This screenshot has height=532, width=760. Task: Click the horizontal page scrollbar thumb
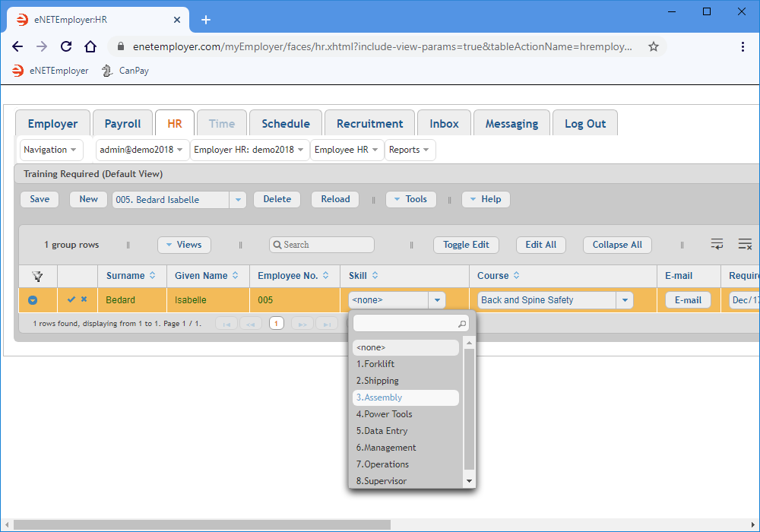click(202, 524)
